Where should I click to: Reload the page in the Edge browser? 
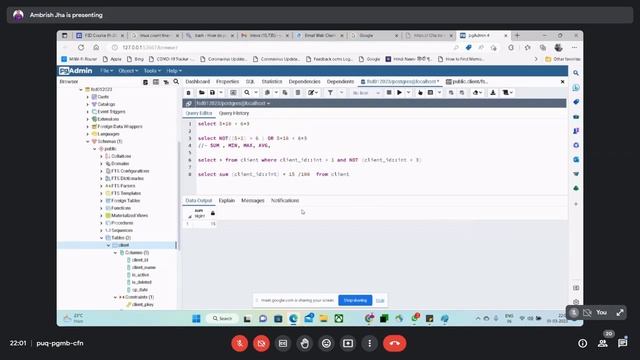click(81, 47)
